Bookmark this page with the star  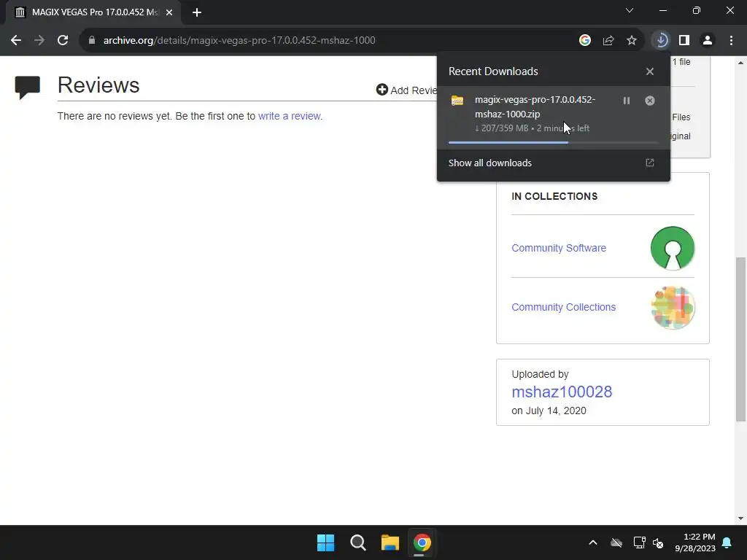[632, 41]
